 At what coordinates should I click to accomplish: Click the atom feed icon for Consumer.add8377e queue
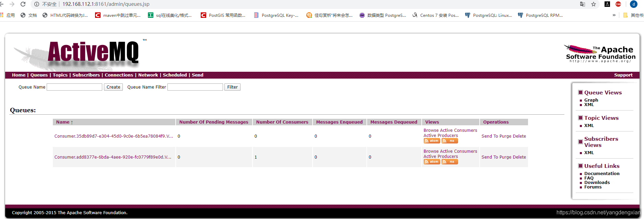point(432,162)
